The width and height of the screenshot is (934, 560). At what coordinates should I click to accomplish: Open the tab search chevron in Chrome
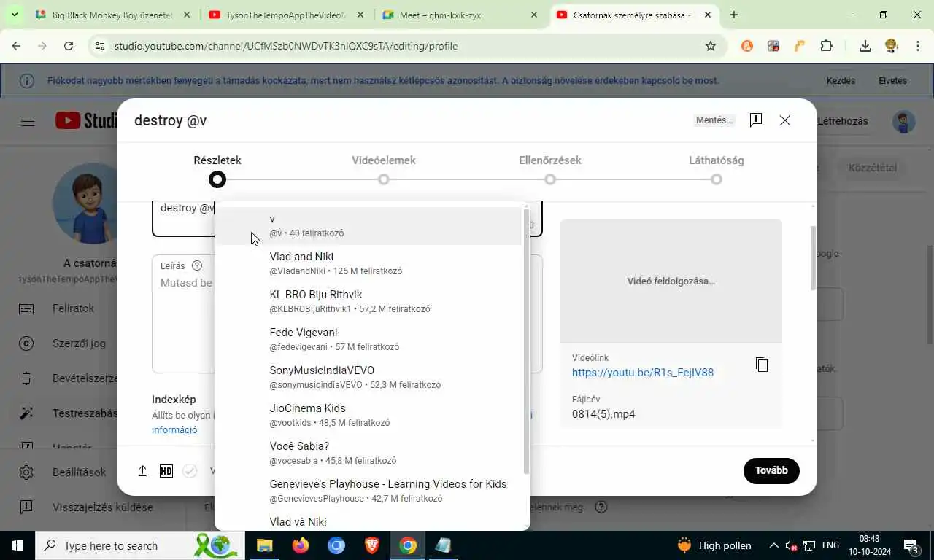(x=14, y=15)
